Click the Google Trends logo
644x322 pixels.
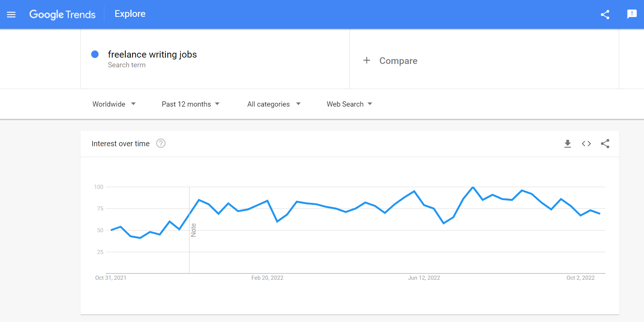(x=62, y=15)
